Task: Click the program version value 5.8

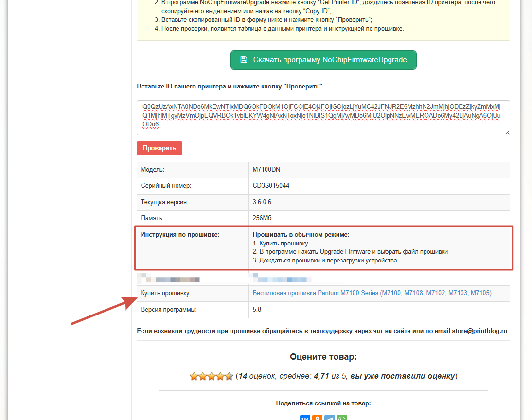Action: [257, 310]
